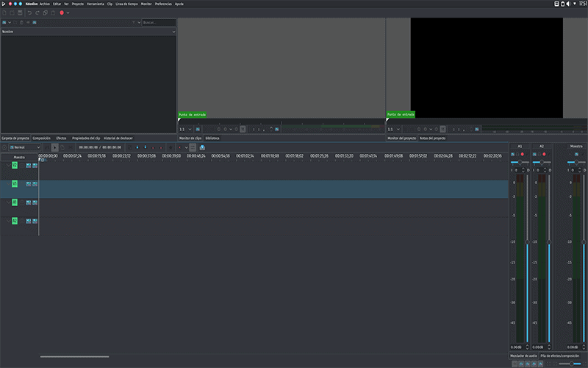Switch to the Efectos tab
The width and height of the screenshot is (588, 368).
[x=61, y=138]
